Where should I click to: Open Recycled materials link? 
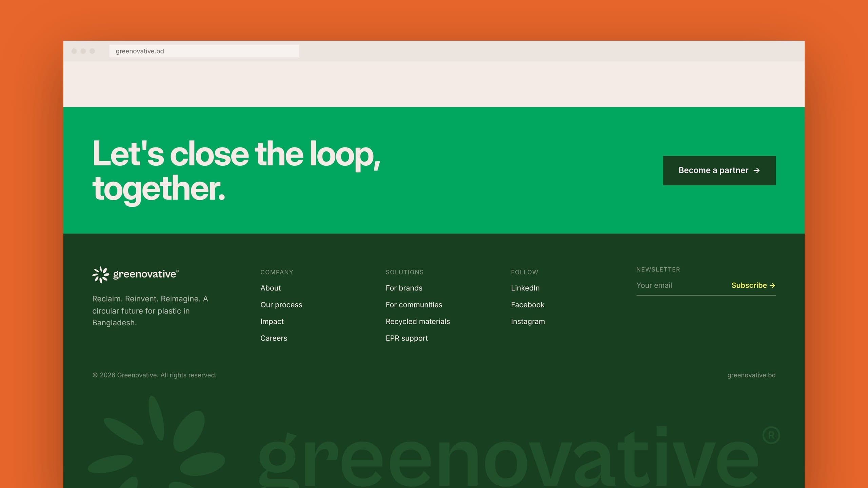coord(418,322)
